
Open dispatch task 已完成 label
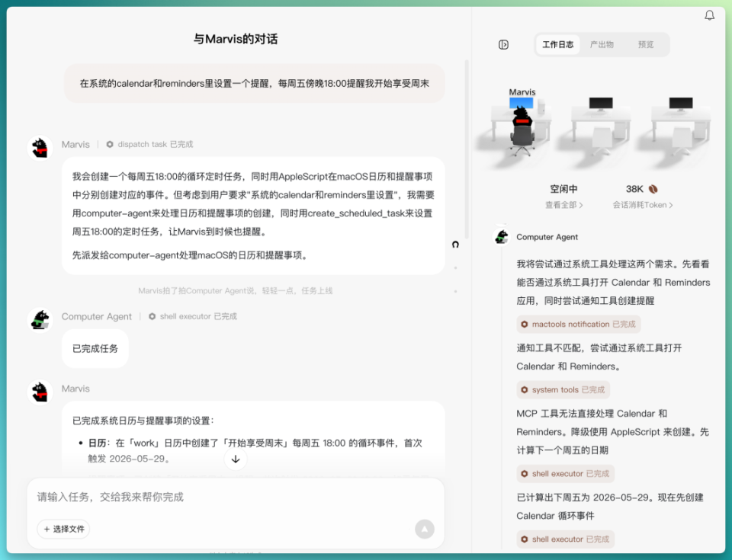tap(155, 144)
